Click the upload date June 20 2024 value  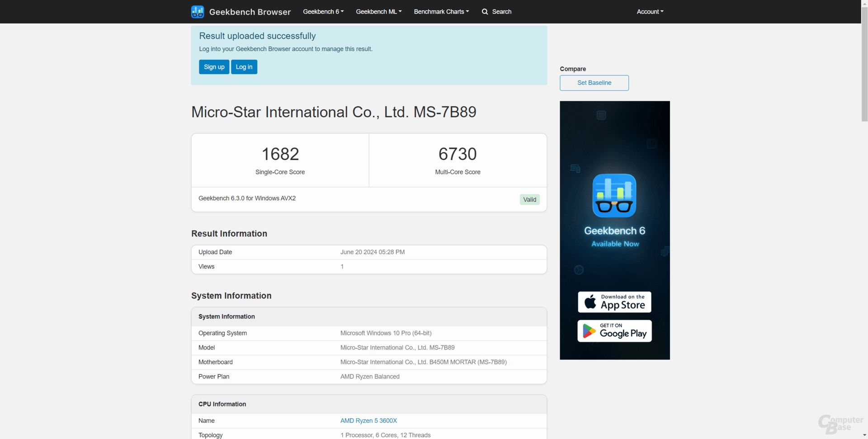pyautogui.click(x=373, y=252)
